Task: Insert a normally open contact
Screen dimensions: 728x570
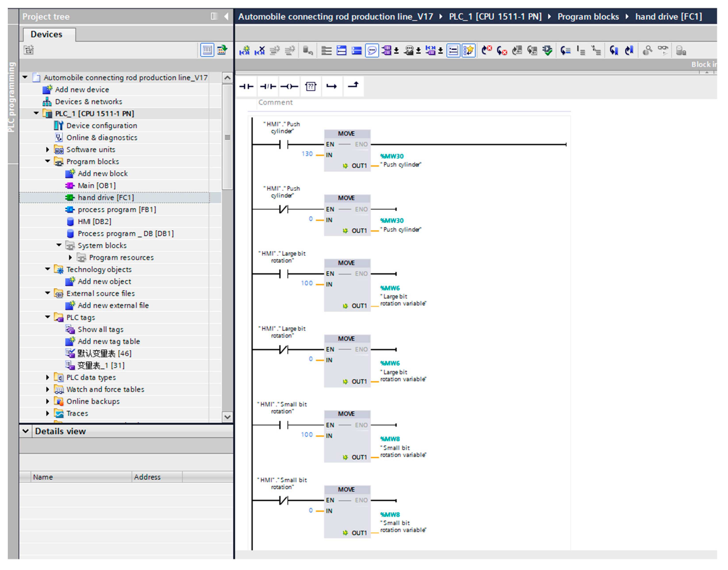Action: tap(246, 86)
